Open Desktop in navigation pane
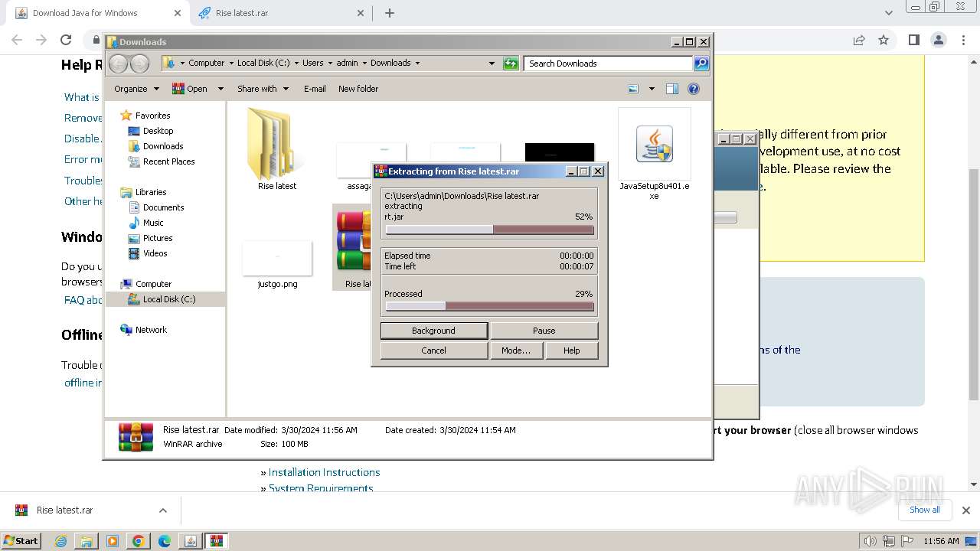980x551 pixels. point(158,131)
